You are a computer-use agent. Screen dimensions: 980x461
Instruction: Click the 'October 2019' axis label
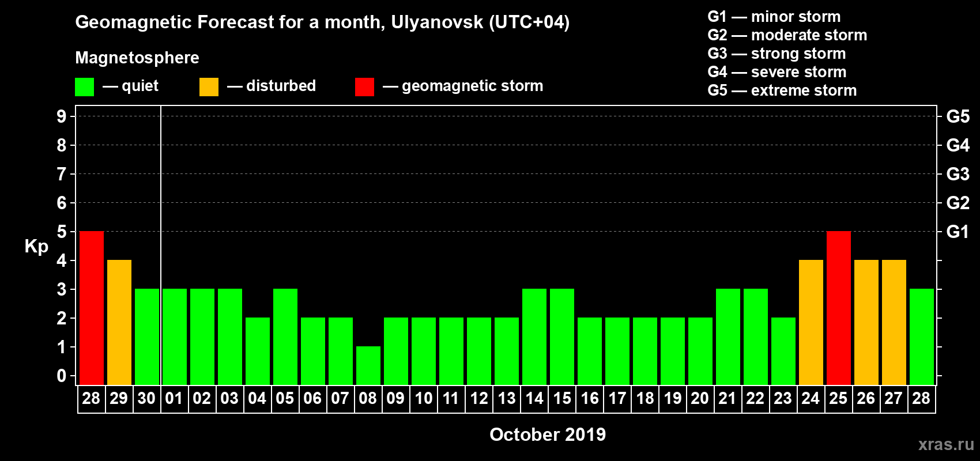click(548, 434)
